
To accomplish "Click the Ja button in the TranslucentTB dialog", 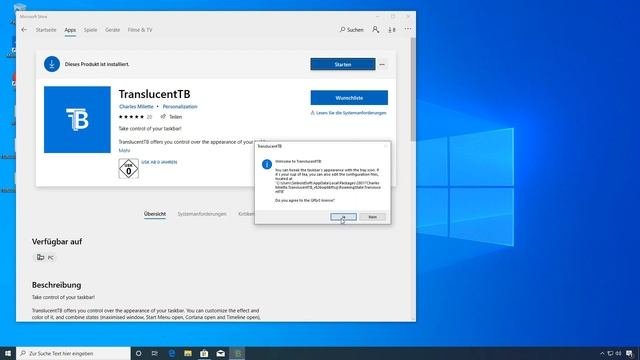I will click(x=343, y=217).
